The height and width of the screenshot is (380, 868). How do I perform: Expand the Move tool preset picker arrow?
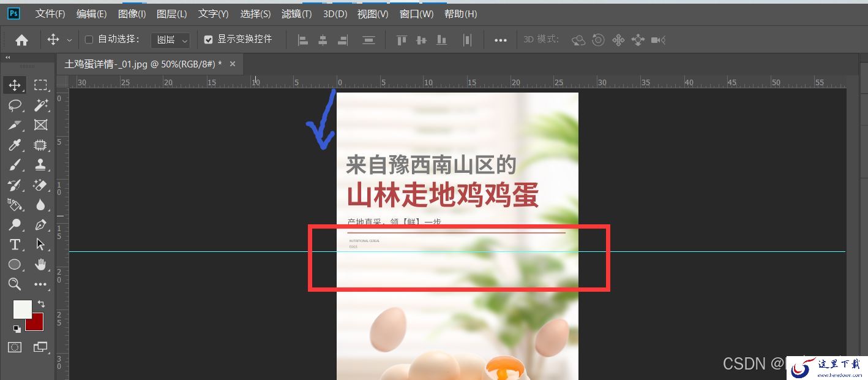click(69, 40)
